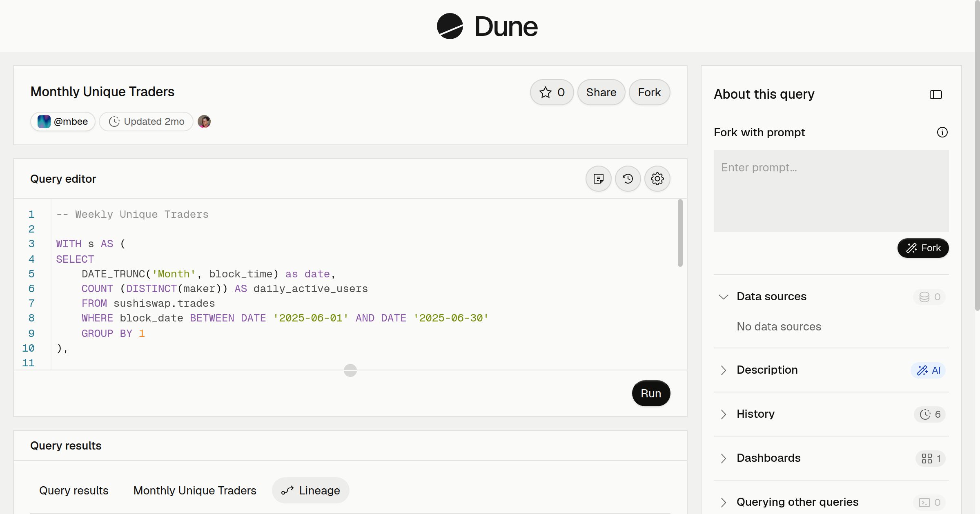
Task: Click the 'GROUP BY 1' code line
Action: tap(113, 334)
